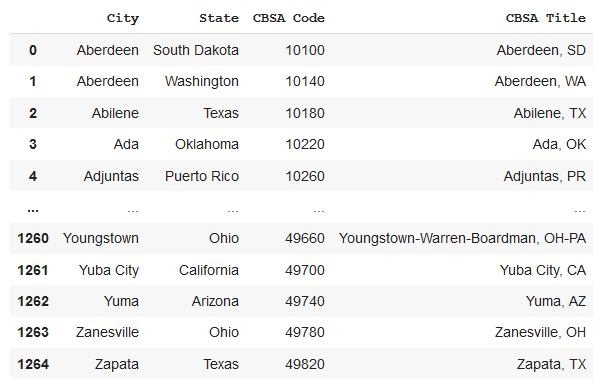This screenshot has height=382, width=597.
Task: Click CBSA code 10220
Action: [x=305, y=144]
